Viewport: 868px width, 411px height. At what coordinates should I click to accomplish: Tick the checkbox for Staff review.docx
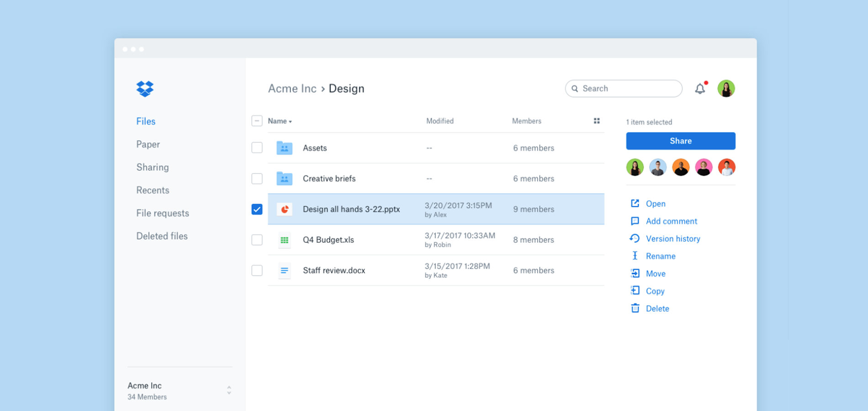257,270
